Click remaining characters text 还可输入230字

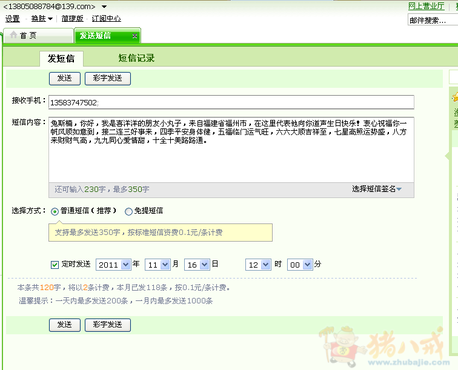[x=80, y=189]
